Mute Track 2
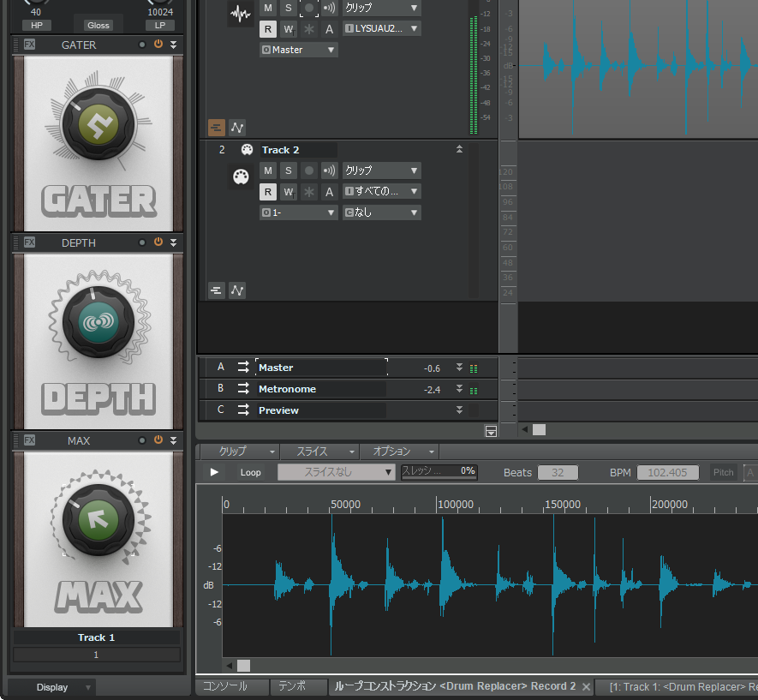 [x=268, y=171]
